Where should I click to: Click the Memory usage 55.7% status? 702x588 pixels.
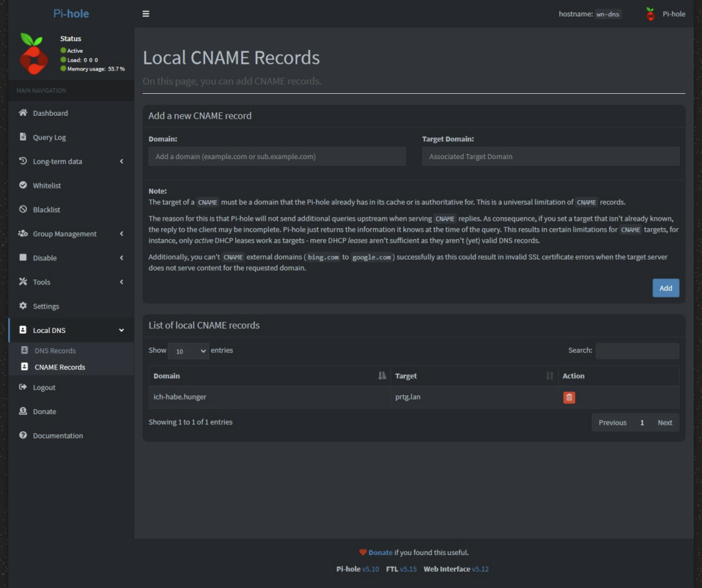pyautogui.click(x=93, y=69)
